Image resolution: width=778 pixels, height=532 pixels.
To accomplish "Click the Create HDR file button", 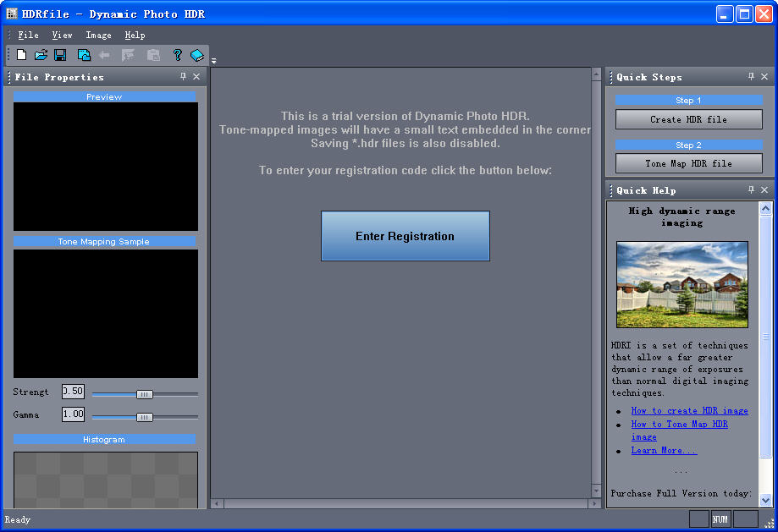I will (689, 119).
